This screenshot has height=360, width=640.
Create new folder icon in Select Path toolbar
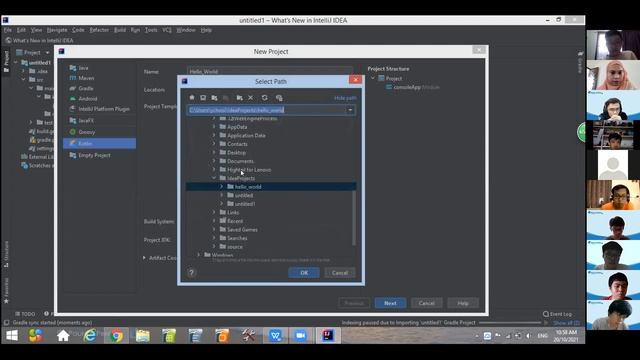click(240, 98)
